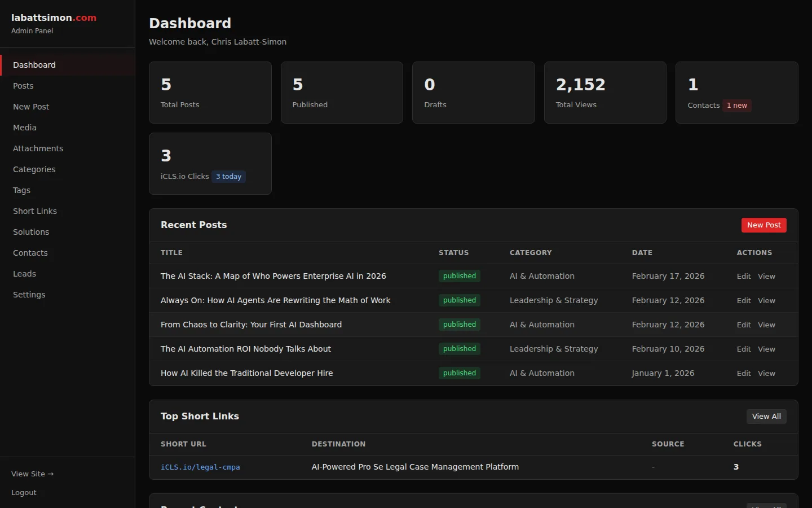Click the labattsimon.com logo
812x508 pixels.
(54, 17)
